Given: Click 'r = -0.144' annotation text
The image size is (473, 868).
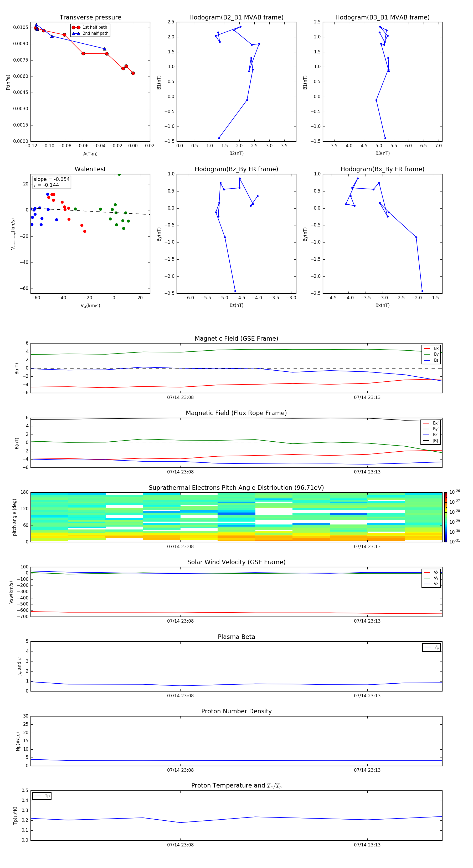Looking at the screenshot, I should click(47, 185).
